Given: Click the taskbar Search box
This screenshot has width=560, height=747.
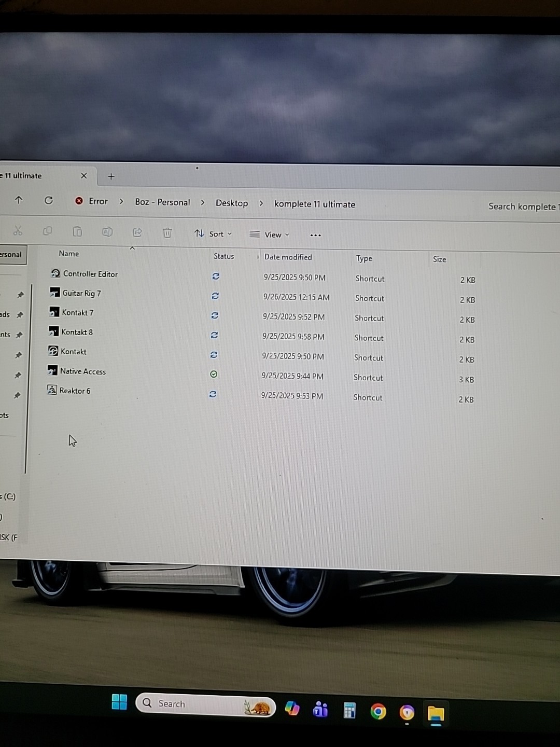Looking at the screenshot, I should (x=205, y=704).
